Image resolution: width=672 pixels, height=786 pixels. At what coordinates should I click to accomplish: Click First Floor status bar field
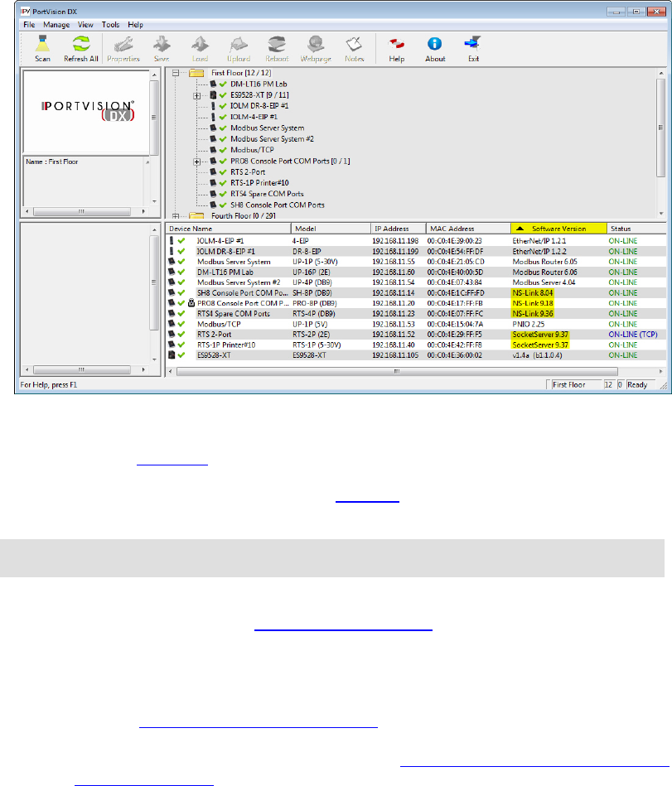[575, 385]
